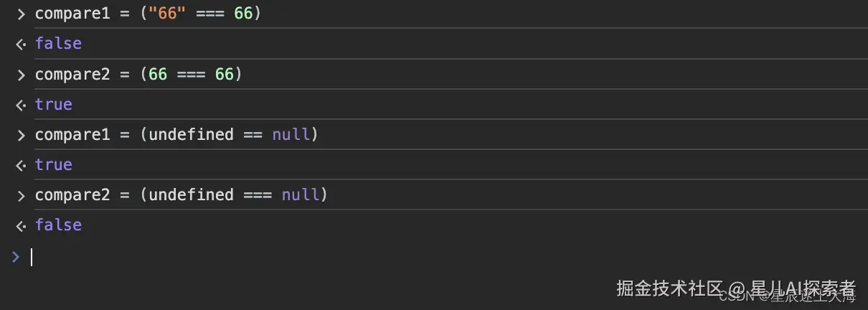Click the output arrow beside the first false result

pyautogui.click(x=21, y=44)
